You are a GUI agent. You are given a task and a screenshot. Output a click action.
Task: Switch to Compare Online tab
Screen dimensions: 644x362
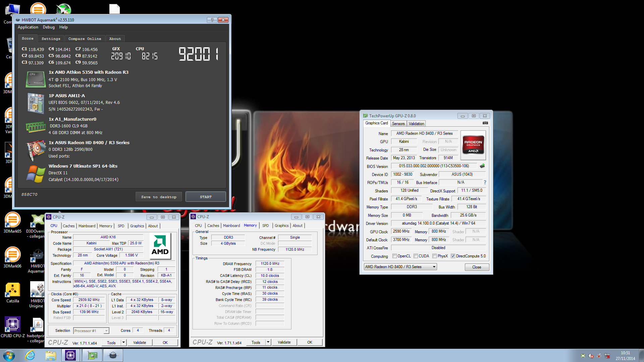tap(85, 39)
